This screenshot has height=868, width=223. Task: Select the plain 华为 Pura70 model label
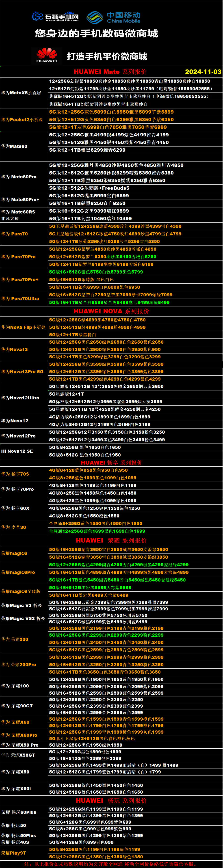tap(15, 234)
